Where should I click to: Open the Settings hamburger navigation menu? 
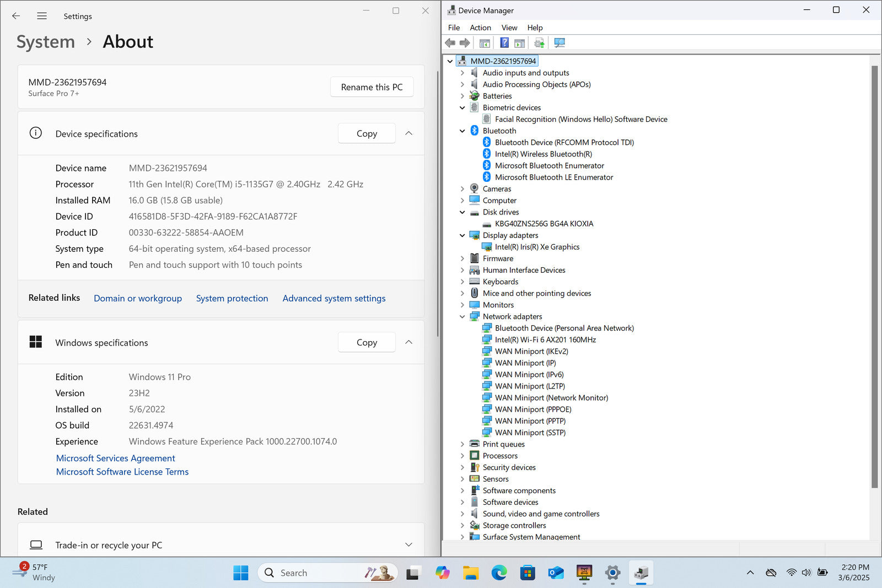coord(42,16)
